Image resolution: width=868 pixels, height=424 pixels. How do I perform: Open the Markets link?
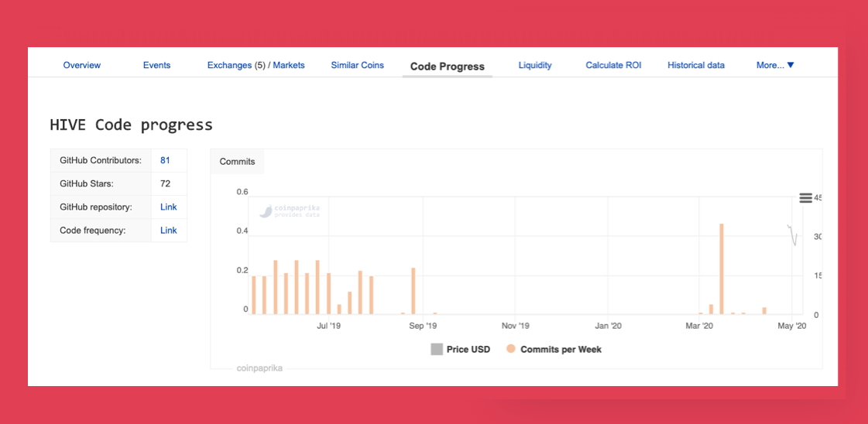tap(289, 65)
